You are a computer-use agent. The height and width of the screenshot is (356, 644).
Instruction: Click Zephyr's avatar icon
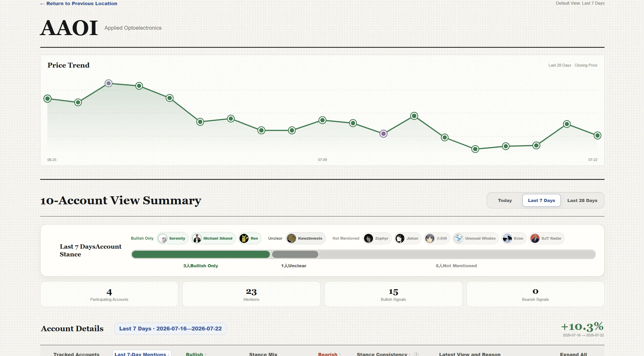369,238
